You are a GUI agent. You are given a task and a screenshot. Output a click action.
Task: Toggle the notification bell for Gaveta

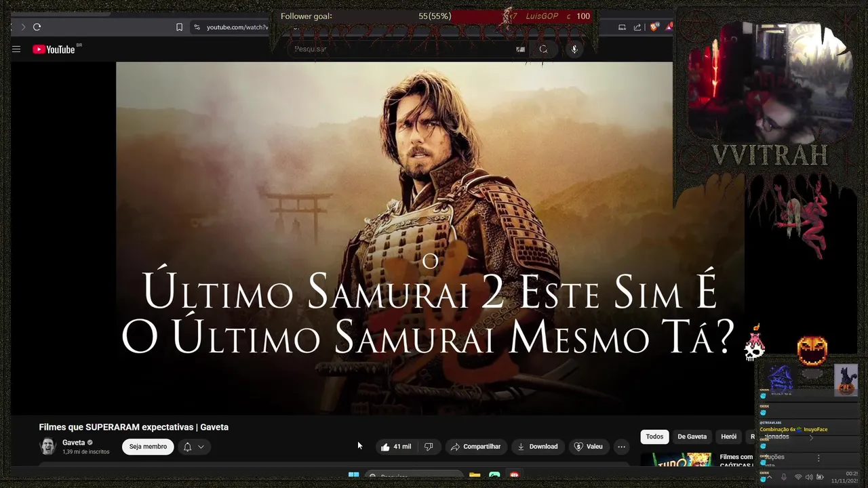[x=188, y=447]
